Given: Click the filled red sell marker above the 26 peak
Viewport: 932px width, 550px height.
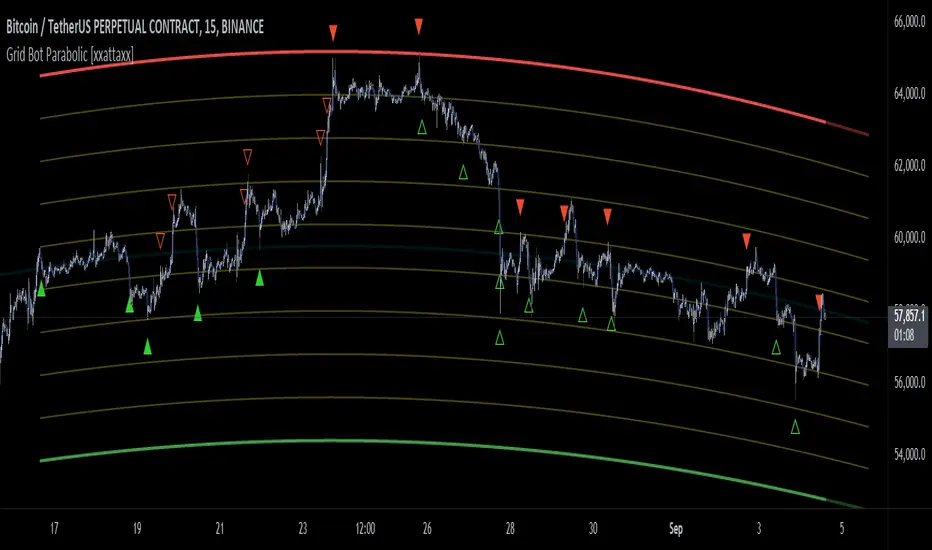Looking at the screenshot, I should 419,26.
